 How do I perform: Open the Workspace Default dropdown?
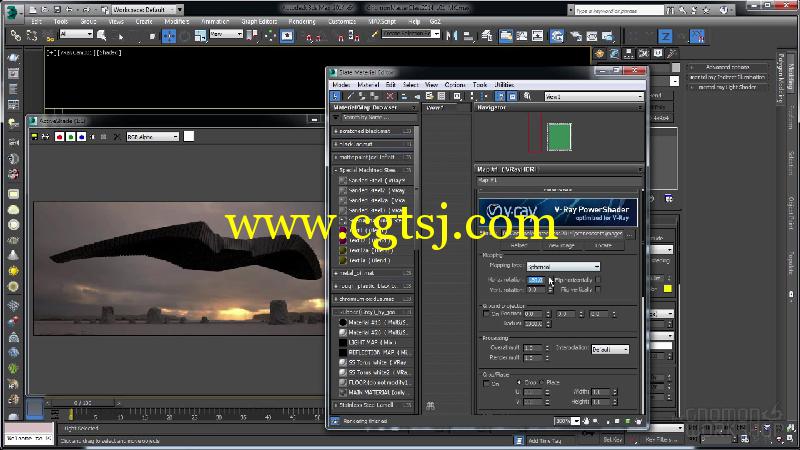[x=143, y=9]
